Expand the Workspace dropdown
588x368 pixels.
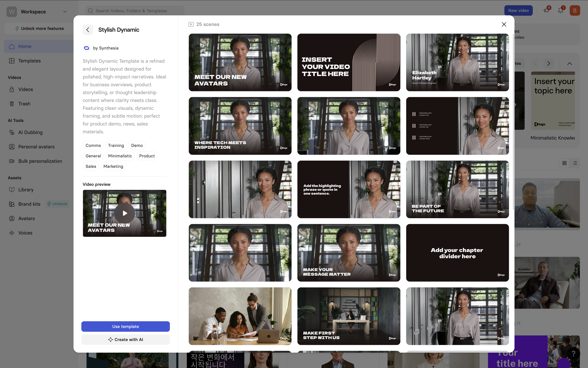[x=65, y=12]
